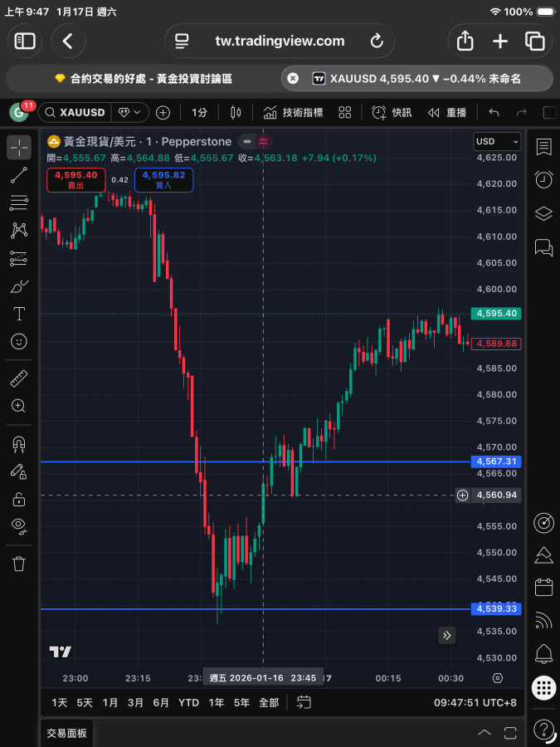Click the blue 4,567.31 horizontal line label
The width and height of the screenshot is (560, 747).
[496, 461]
